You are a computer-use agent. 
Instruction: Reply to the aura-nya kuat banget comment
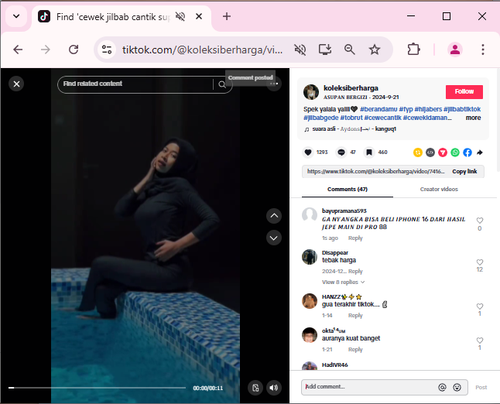coord(355,349)
